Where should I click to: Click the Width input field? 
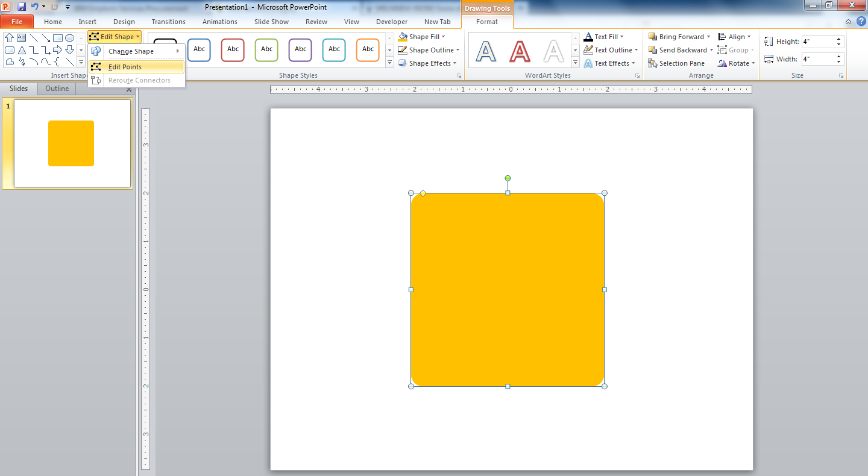(818, 59)
